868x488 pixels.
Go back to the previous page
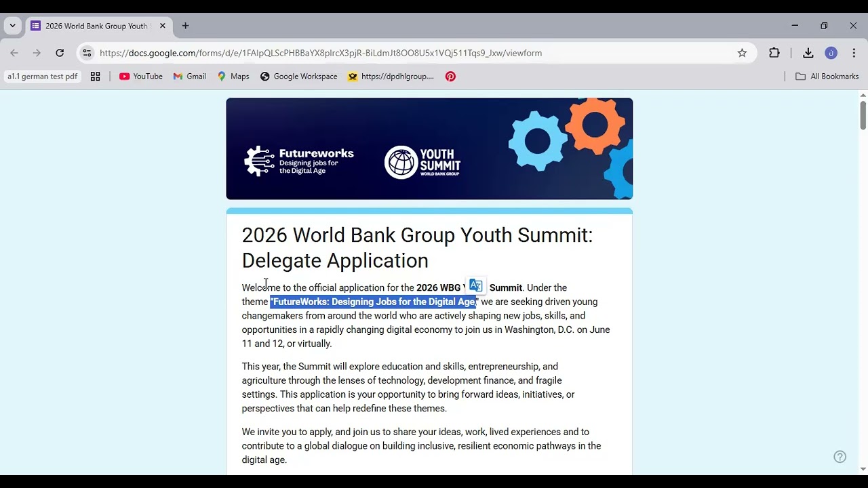[x=14, y=53]
